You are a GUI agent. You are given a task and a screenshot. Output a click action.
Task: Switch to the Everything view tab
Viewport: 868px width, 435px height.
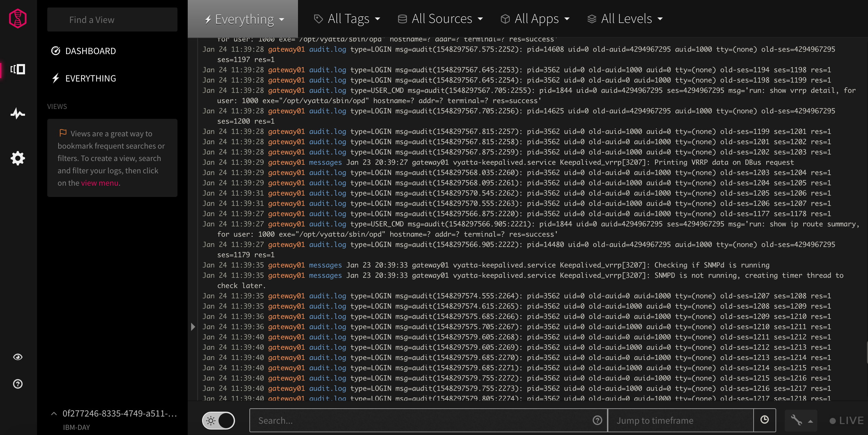(x=243, y=19)
